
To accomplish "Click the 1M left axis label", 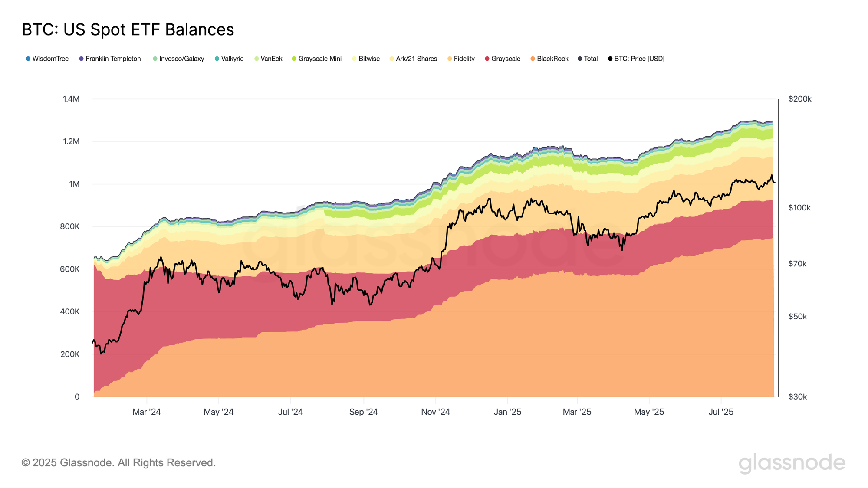I will [74, 184].
